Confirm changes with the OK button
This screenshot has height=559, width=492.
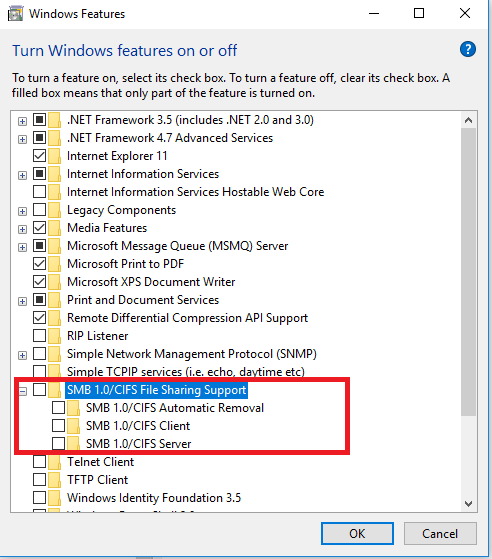click(x=357, y=534)
